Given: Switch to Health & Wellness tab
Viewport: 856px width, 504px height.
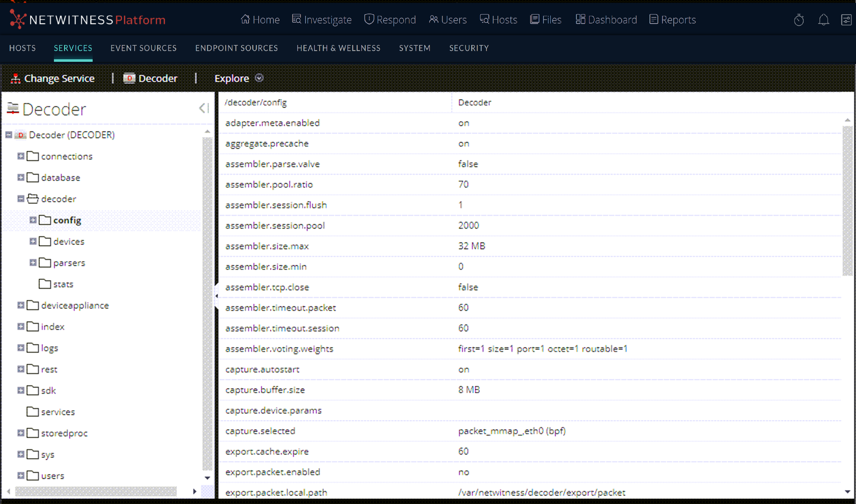Looking at the screenshot, I should (x=338, y=48).
